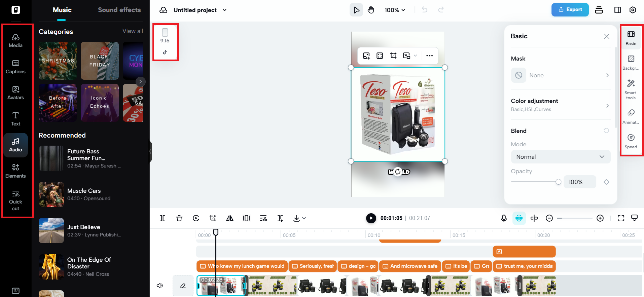Expand the Mask None option row

coord(561,75)
